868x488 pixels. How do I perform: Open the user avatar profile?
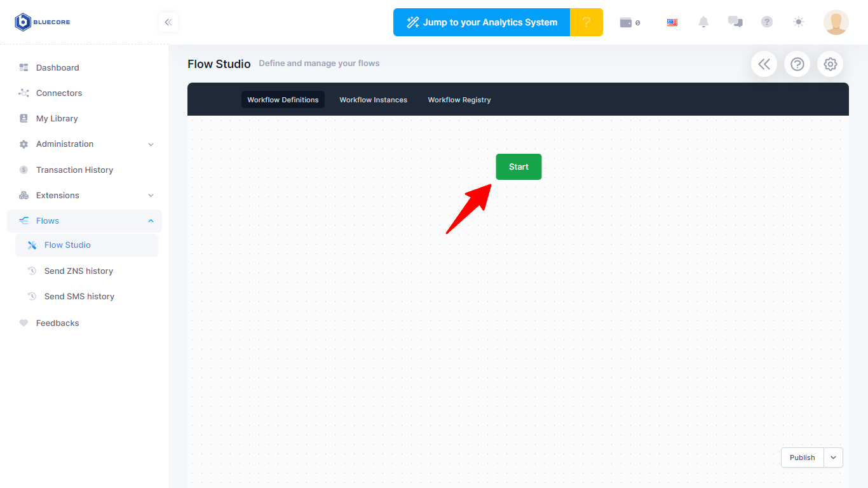pyautogui.click(x=836, y=22)
